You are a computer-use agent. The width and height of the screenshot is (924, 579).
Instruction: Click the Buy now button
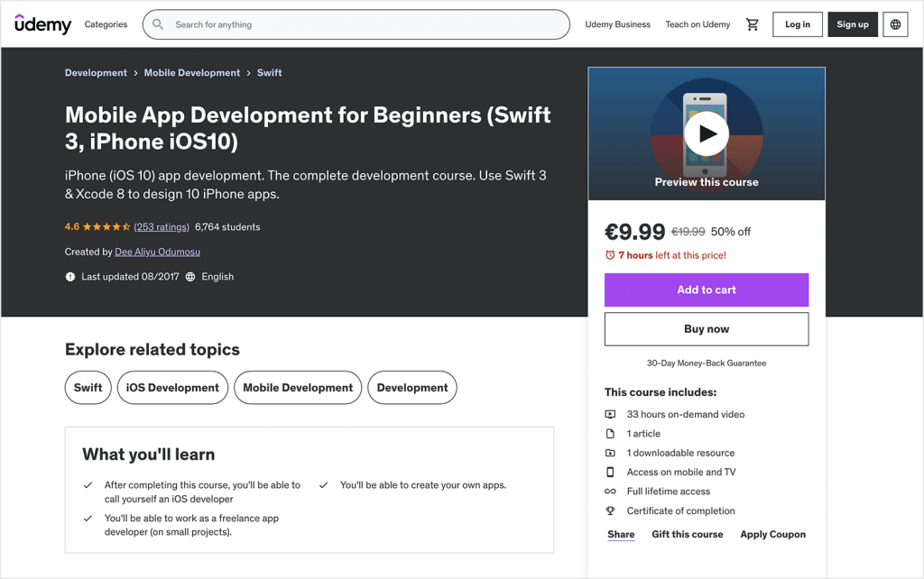707,329
